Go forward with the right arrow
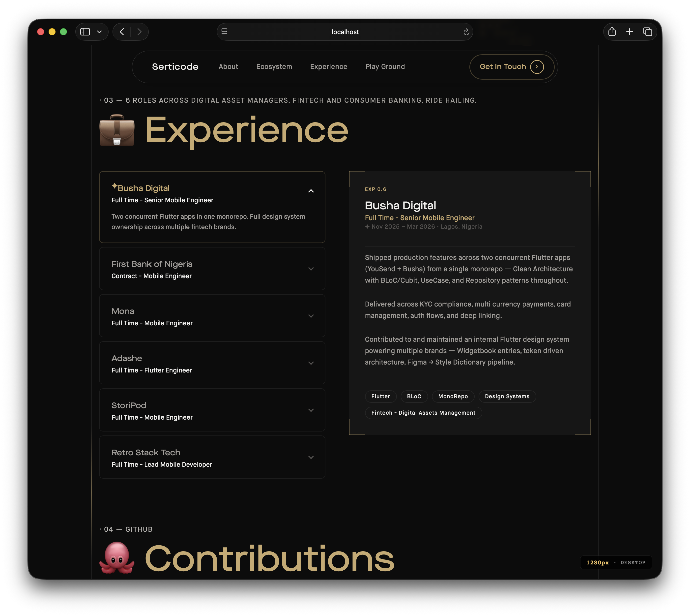The height and width of the screenshot is (616, 690). [x=139, y=32]
